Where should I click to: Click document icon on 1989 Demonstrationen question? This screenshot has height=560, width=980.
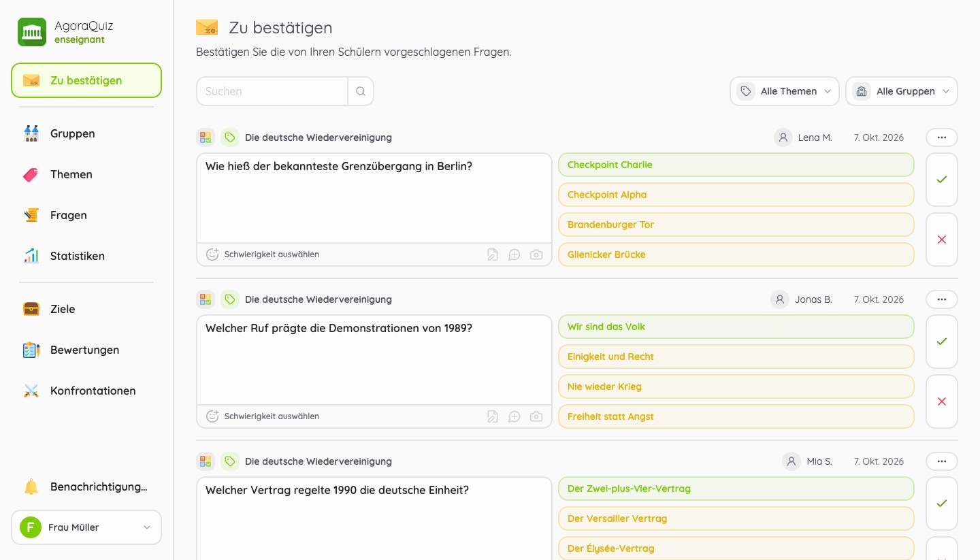[493, 416]
